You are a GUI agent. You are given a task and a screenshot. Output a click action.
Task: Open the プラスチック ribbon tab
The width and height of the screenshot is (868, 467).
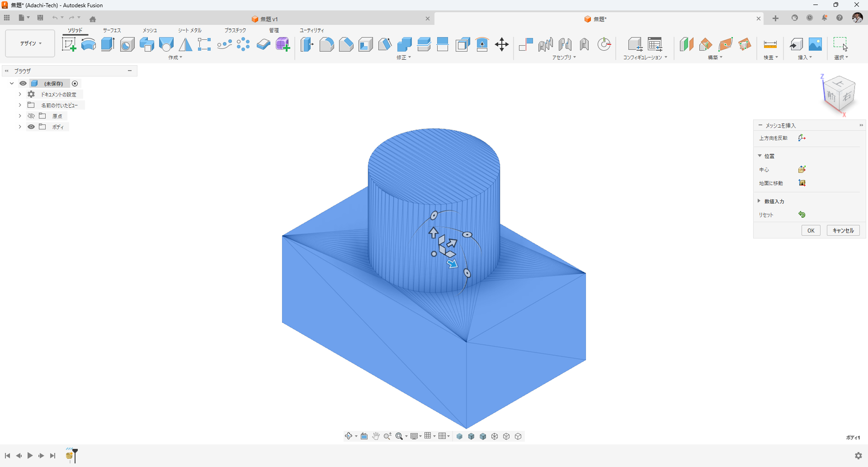tap(235, 30)
